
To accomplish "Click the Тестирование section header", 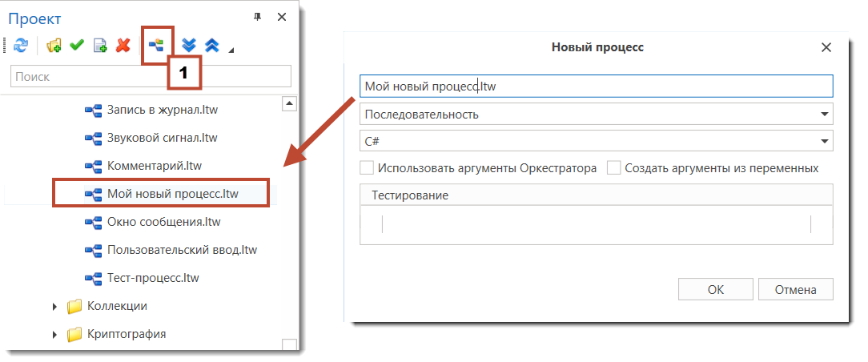I will click(x=597, y=195).
